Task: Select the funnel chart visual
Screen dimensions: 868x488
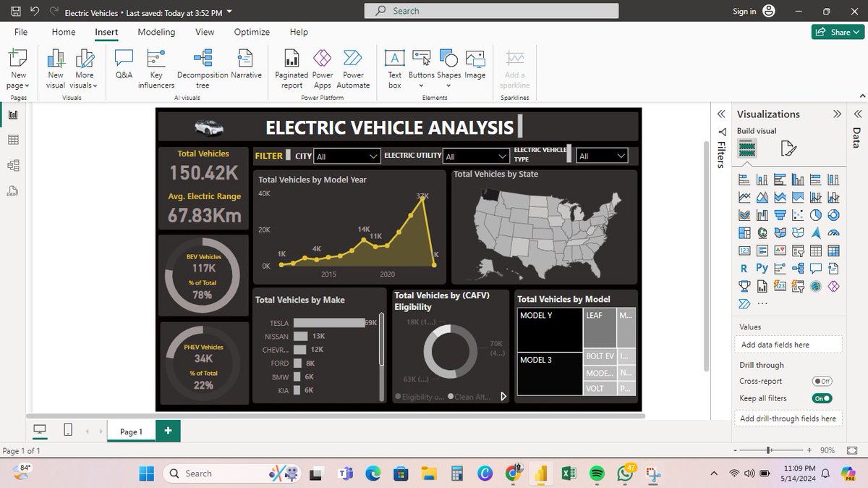Action: coord(780,215)
